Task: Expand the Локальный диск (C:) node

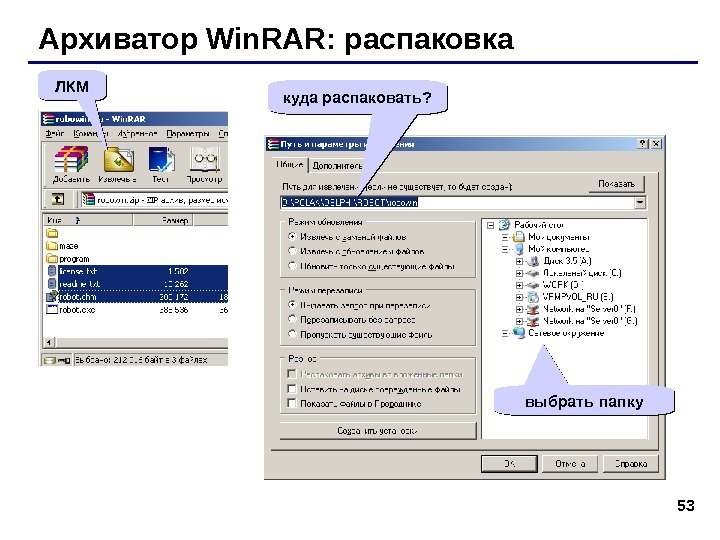Action: click(x=519, y=273)
